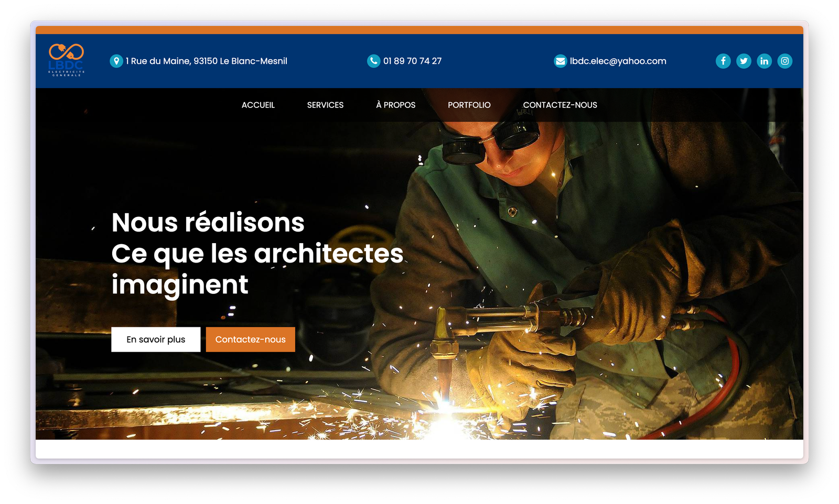Viewport: 839px width, 504px height.
Task: Open the Twitter social link
Action: click(x=743, y=61)
